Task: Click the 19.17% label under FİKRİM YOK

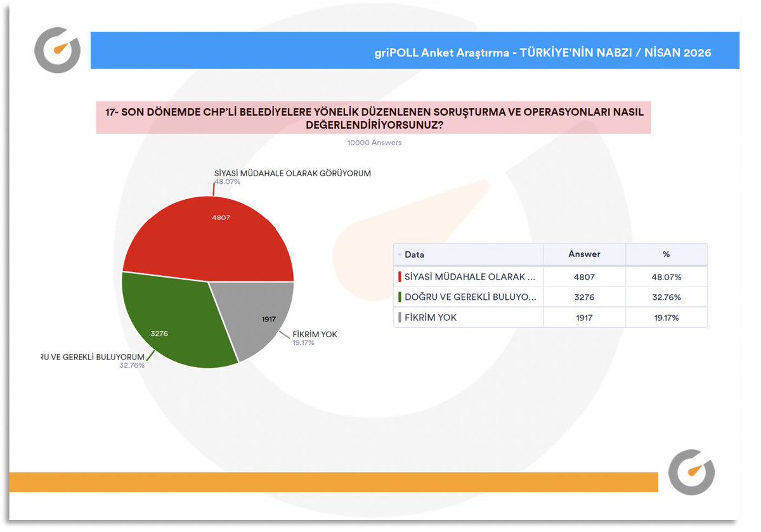Action: [303, 342]
